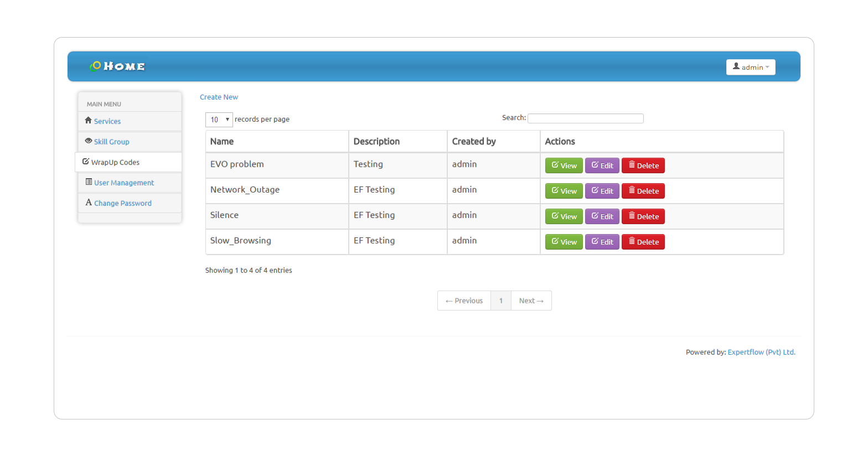This screenshot has height=456, width=868.
Task: Edit the EVO problem wrap-up code
Action: coord(602,165)
